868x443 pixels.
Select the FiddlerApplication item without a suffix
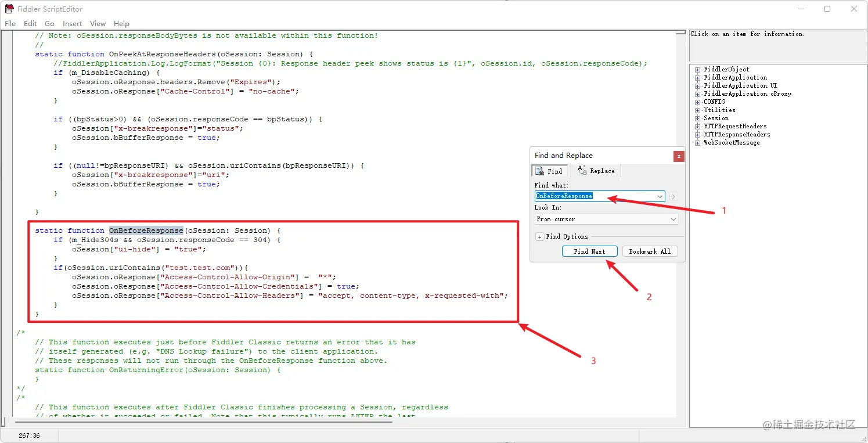pos(735,78)
